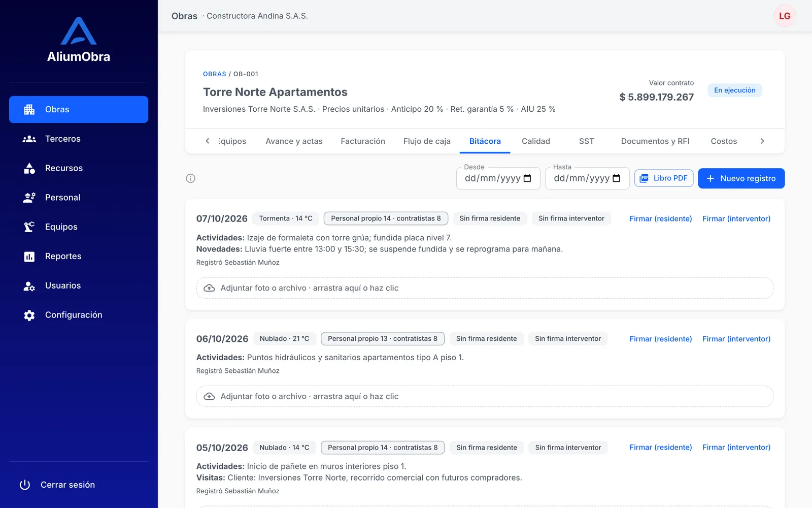Click Firmar (interventor) for 07/10/2026

click(x=736, y=219)
